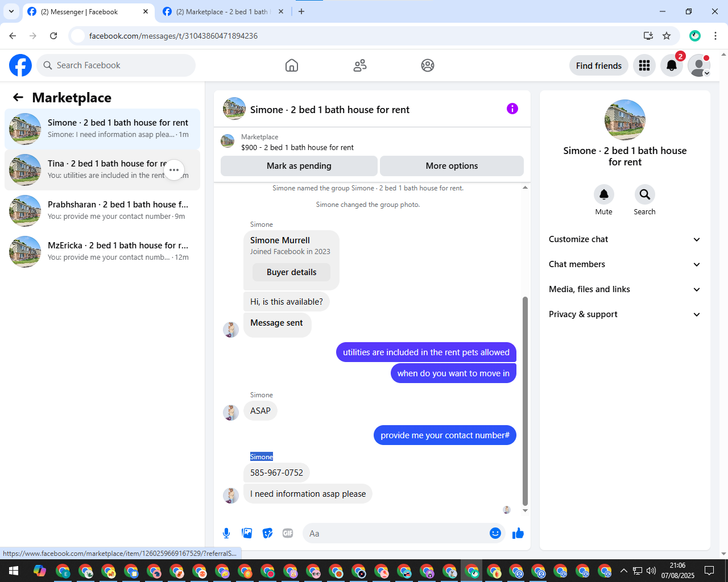Screen dimensions: 728x582
Task: Open Windows notification center icon
Action: pos(709,571)
